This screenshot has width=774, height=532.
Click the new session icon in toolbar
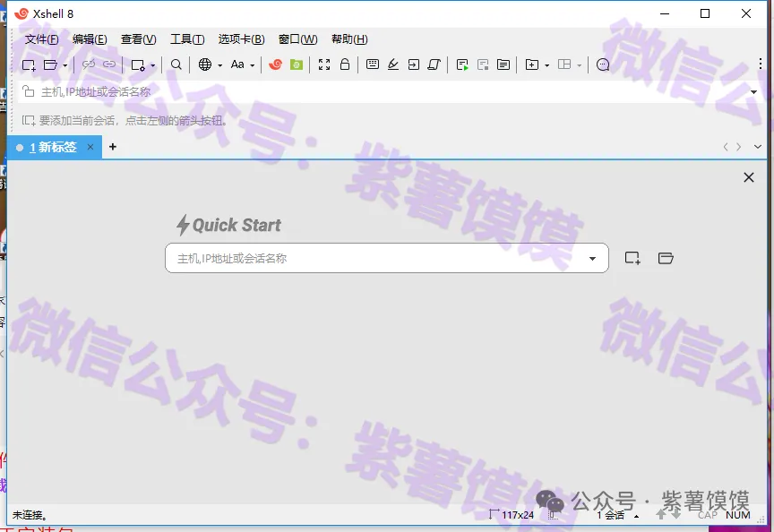pyautogui.click(x=29, y=64)
